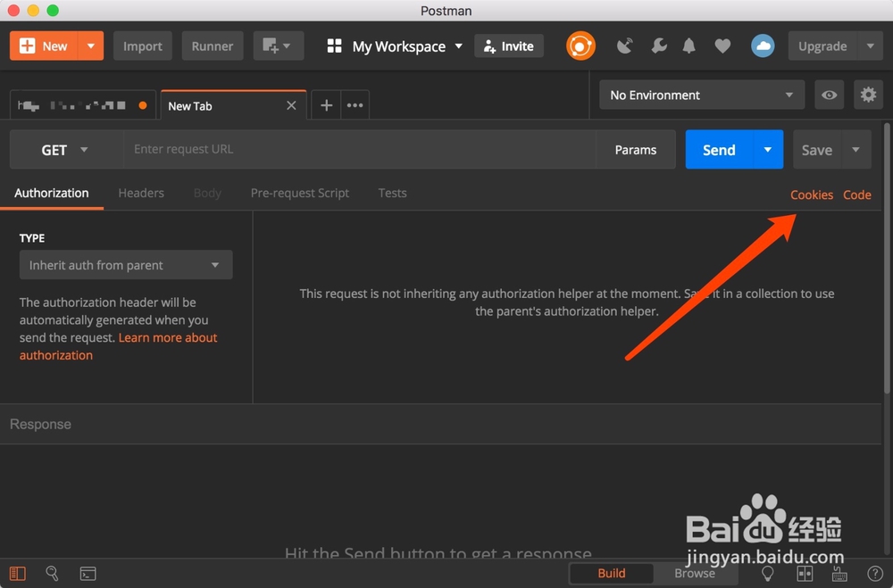Click the environment quick look eye icon

(x=829, y=95)
